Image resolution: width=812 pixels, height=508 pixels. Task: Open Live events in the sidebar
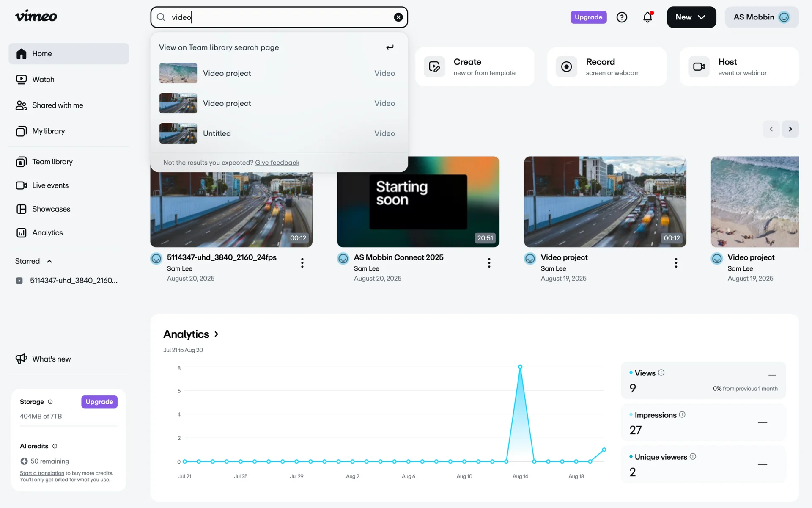50,185
